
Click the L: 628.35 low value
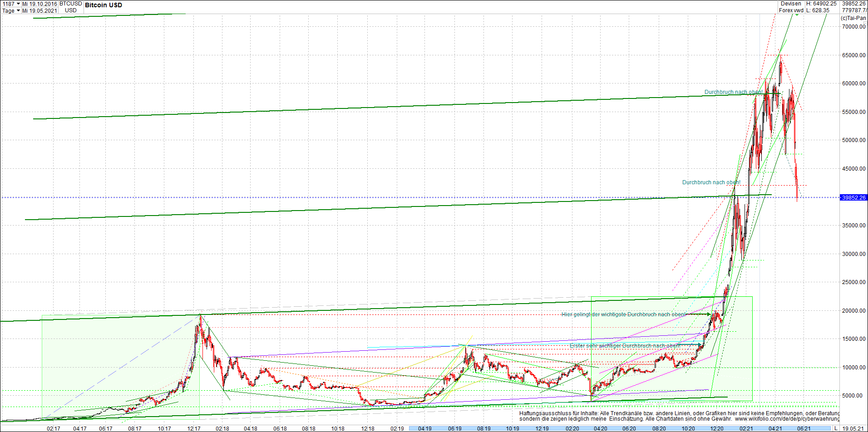pos(818,10)
